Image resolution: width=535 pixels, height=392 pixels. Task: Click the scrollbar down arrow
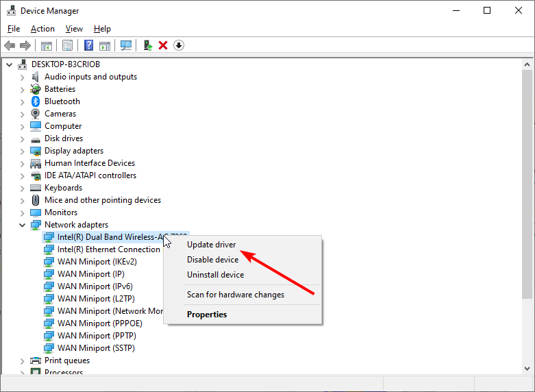click(527, 369)
